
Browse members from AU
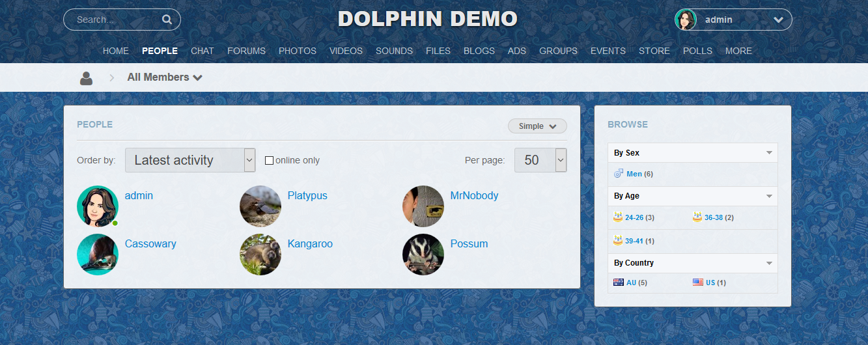[x=632, y=283]
